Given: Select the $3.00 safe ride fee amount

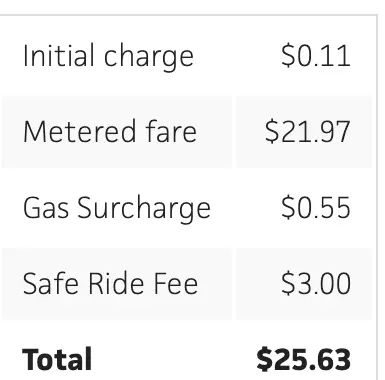Looking at the screenshot, I should tap(316, 284).
